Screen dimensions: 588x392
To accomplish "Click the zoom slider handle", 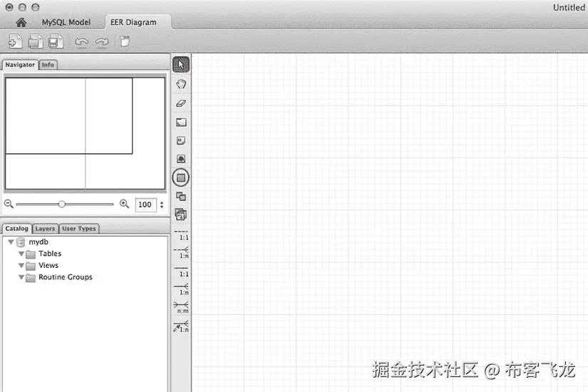I will (x=62, y=204).
